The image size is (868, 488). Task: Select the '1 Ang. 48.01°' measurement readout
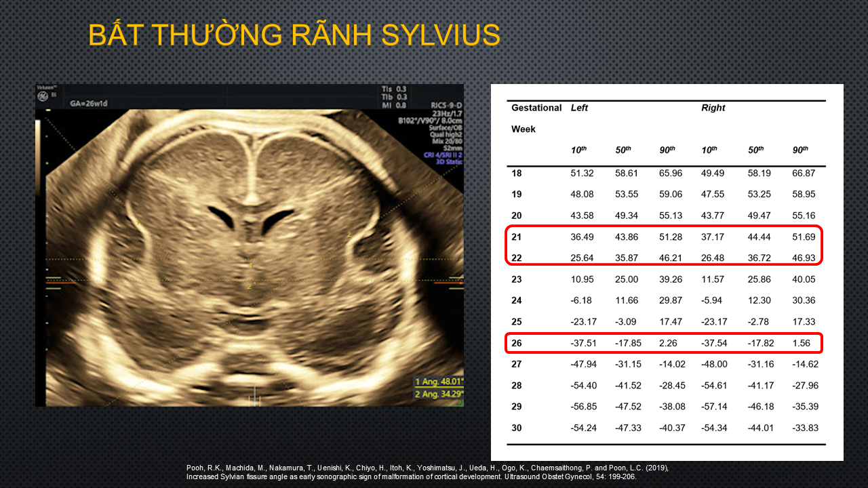[x=438, y=382]
